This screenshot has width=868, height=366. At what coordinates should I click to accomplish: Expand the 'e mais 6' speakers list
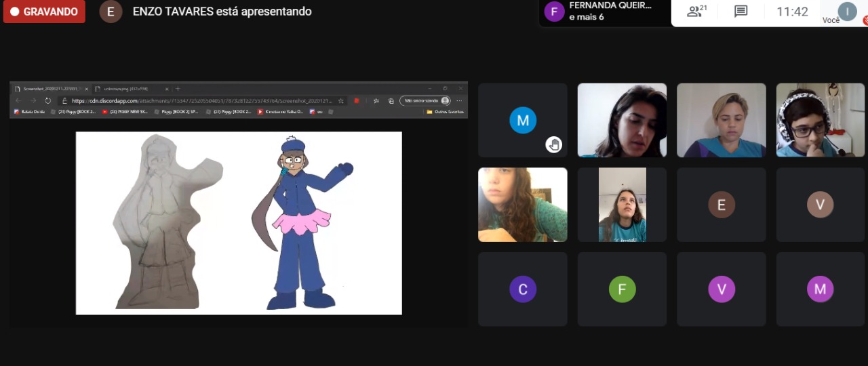click(x=587, y=17)
